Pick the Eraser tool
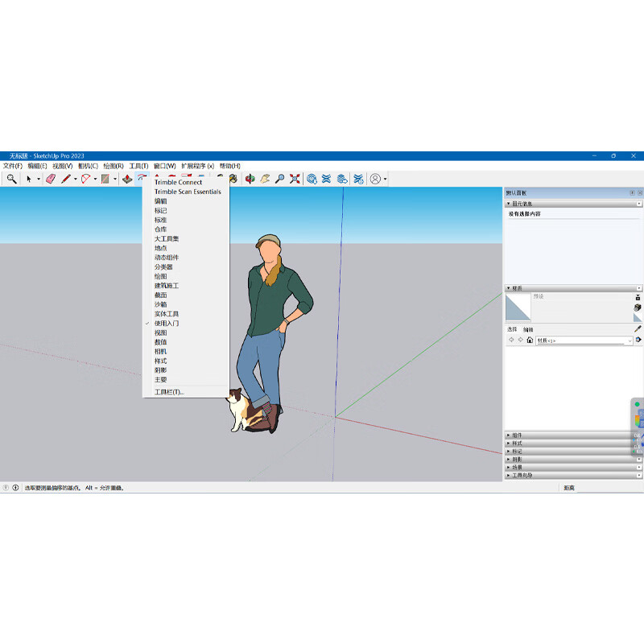 tap(50, 179)
